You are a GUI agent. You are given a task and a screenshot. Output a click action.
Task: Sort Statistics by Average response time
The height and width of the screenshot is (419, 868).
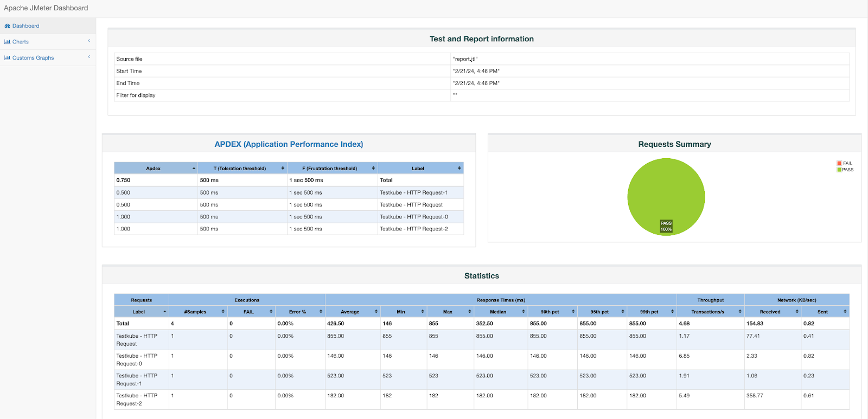pos(375,312)
